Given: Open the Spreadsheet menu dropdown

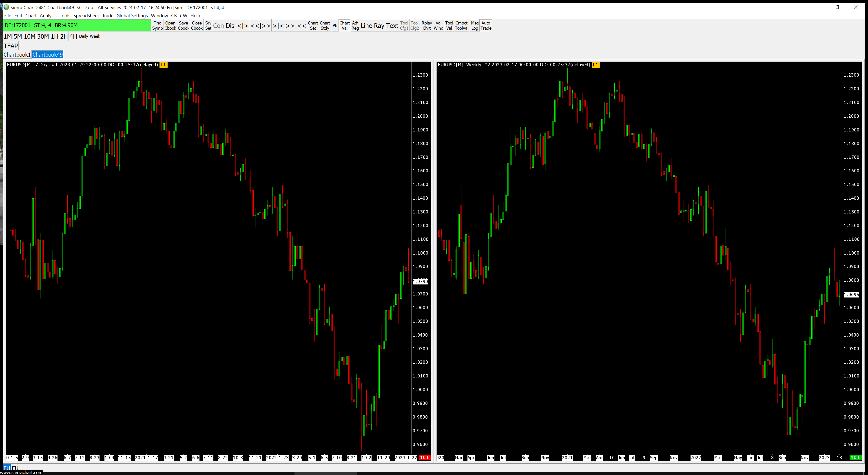Looking at the screenshot, I should pos(86,16).
